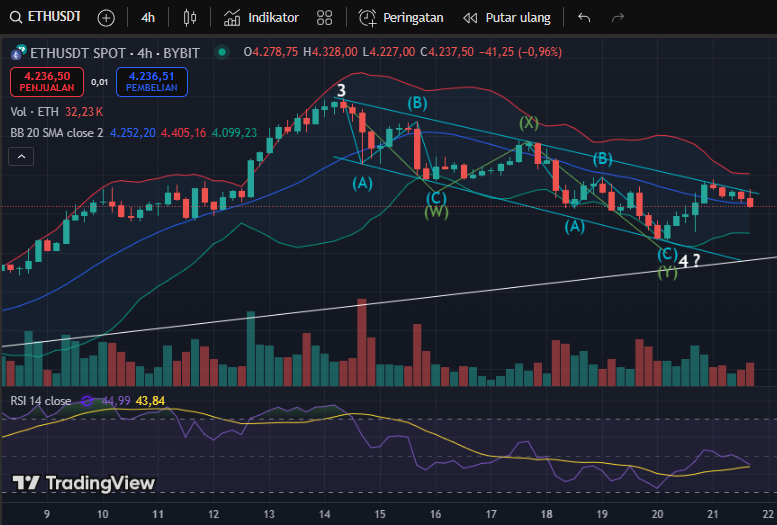Viewport: 777px width, 525px height.
Task: Select the ETHUSDT SPOT legend title
Action: (115, 53)
